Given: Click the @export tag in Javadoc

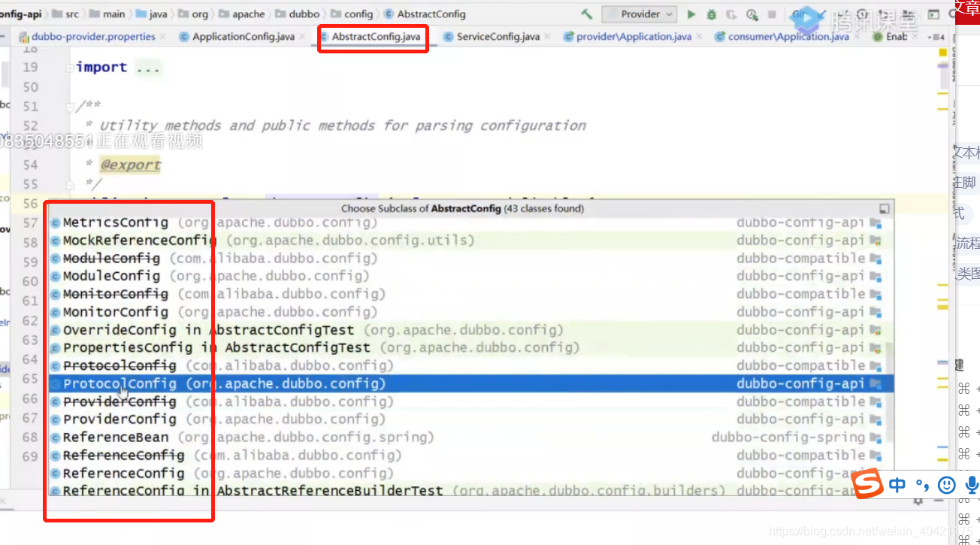Looking at the screenshot, I should (130, 165).
